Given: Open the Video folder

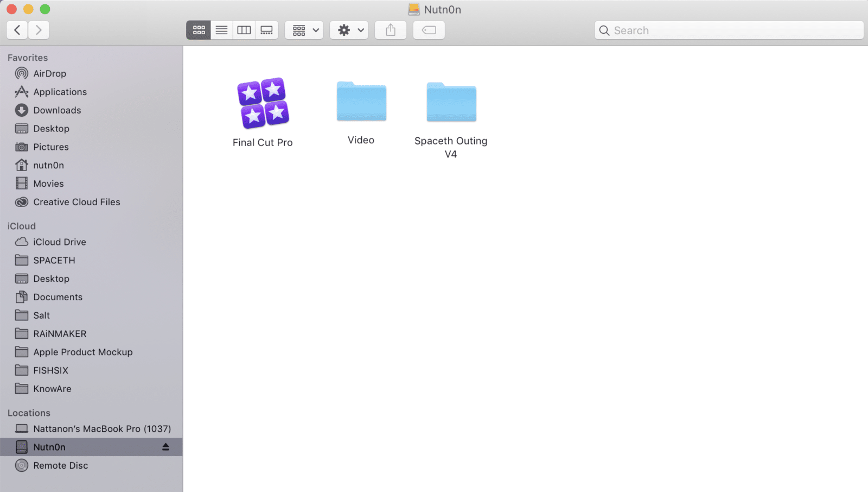Looking at the screenshot, I should tap(361, 102).
